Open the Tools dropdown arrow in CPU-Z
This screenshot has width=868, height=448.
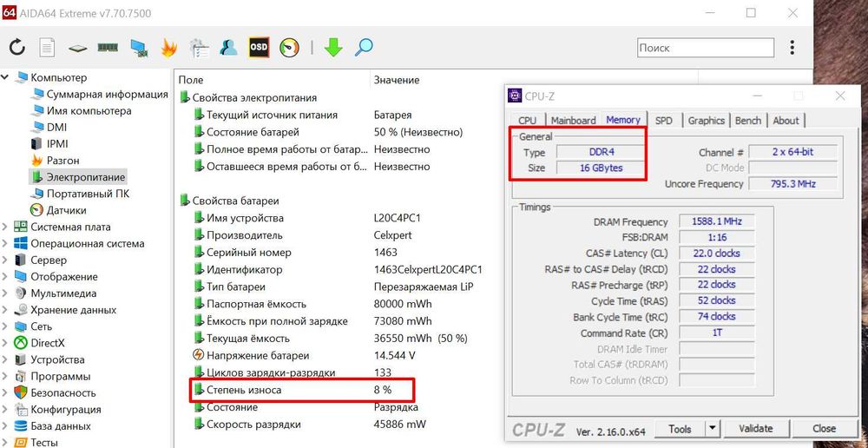[x=712, y=429]
